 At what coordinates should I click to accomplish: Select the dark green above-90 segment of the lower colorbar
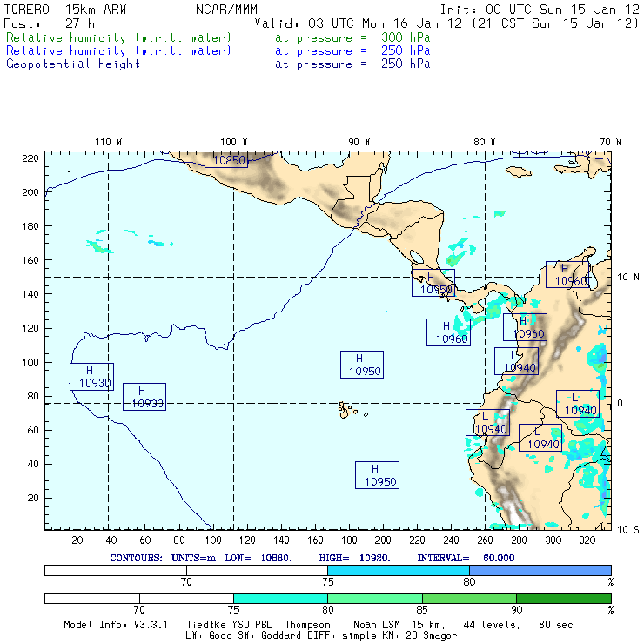point(564,598)
